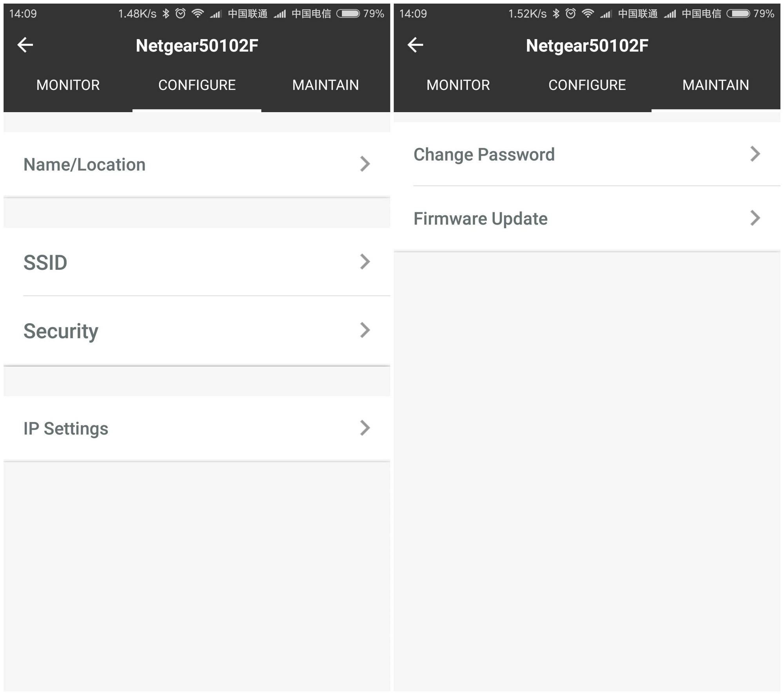Expand the SSID row chevron
Viewport: 784px width, 695px height.
pos(365,262)
